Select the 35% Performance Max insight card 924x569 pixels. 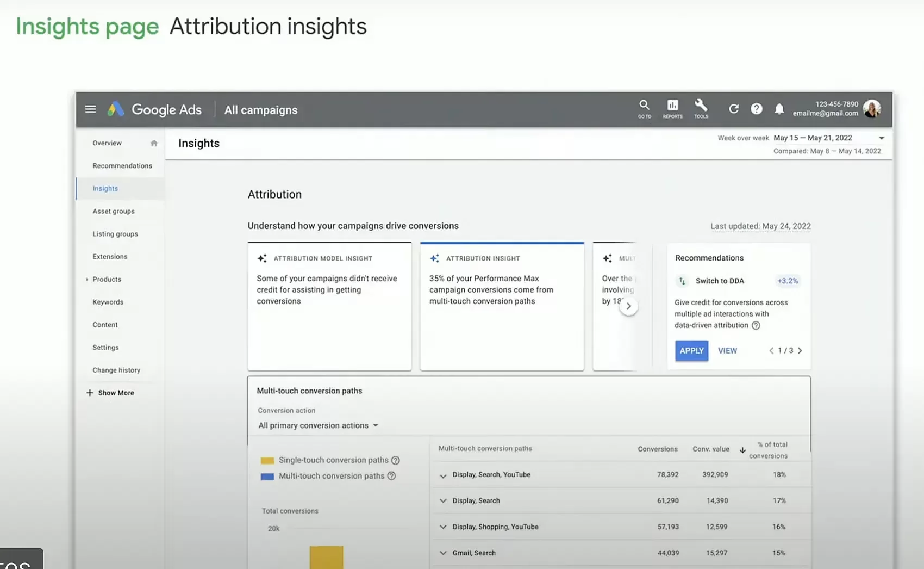[502, 306]
